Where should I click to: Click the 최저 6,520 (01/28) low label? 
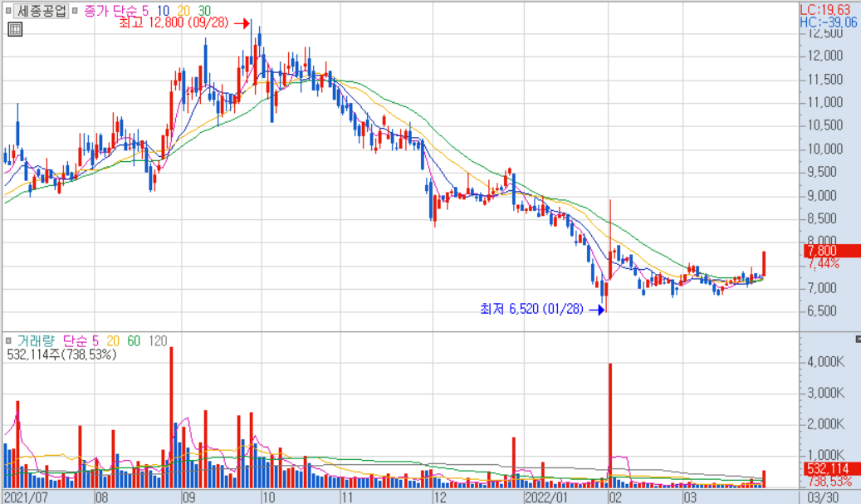pyautogui.click(x=531, y=309)
